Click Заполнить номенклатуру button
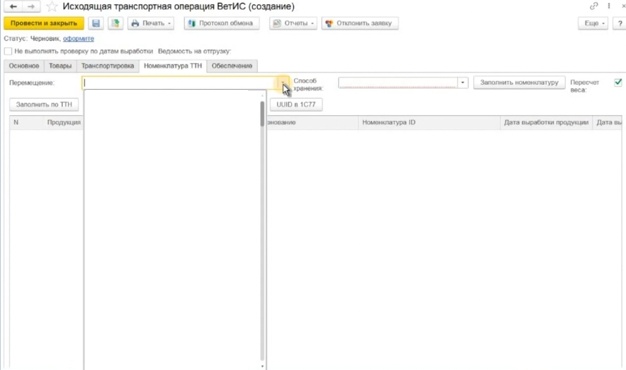The height and width of the screenshot is (370, 626). pos(519,83)
